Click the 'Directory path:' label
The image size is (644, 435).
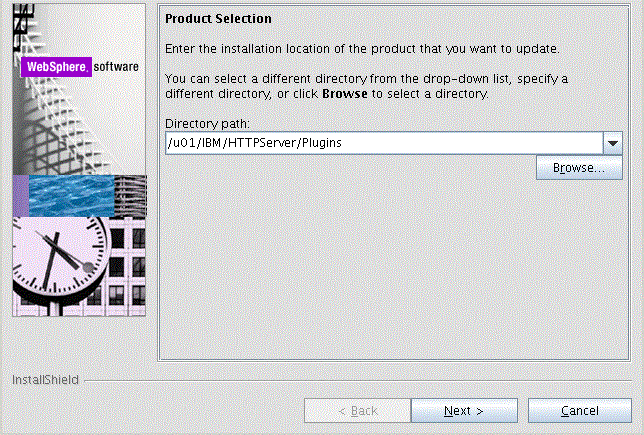tap(208, 123)
